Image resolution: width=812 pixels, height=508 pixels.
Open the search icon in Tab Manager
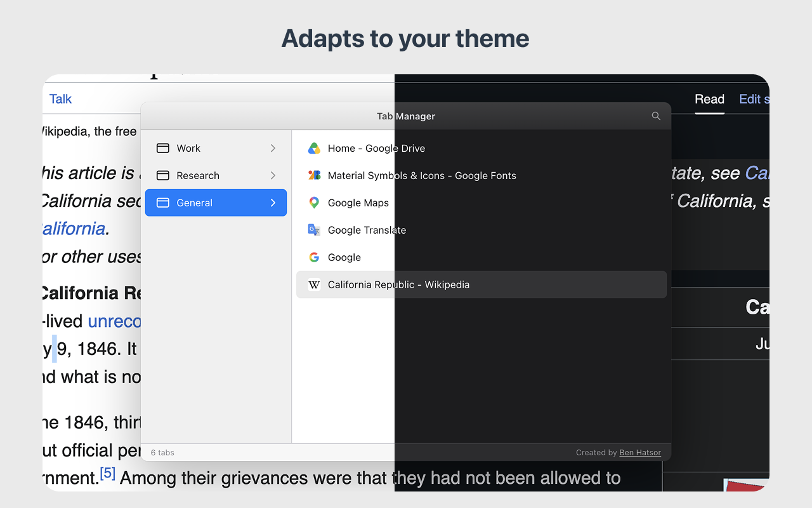pos(656,116)
